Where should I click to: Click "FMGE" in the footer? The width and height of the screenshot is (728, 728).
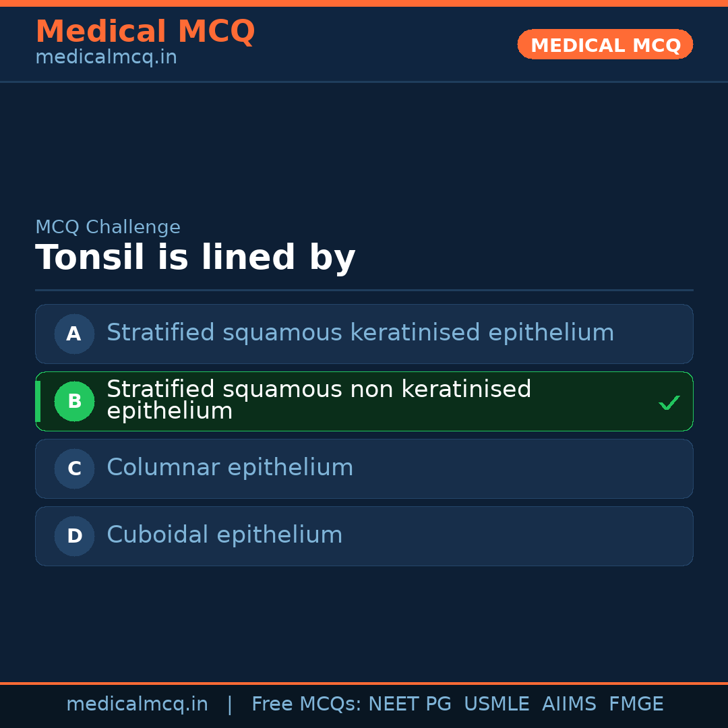click(x=636, y=704)
